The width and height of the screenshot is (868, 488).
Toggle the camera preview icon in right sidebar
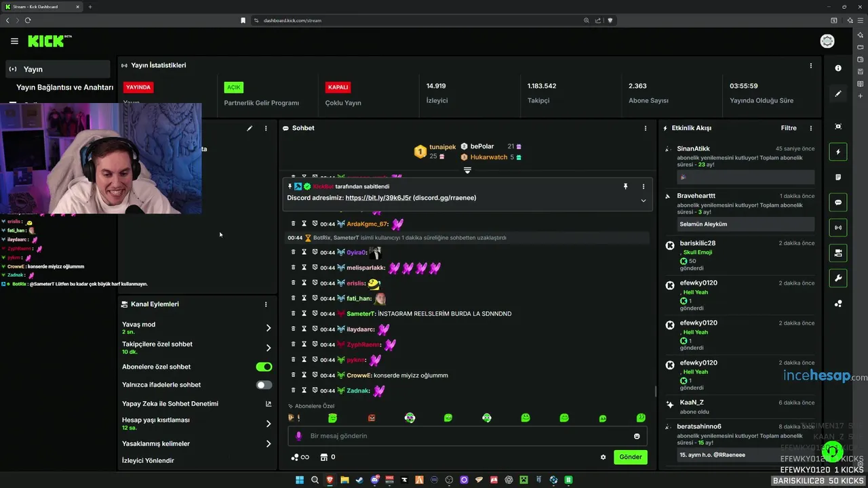pos(838,253)
